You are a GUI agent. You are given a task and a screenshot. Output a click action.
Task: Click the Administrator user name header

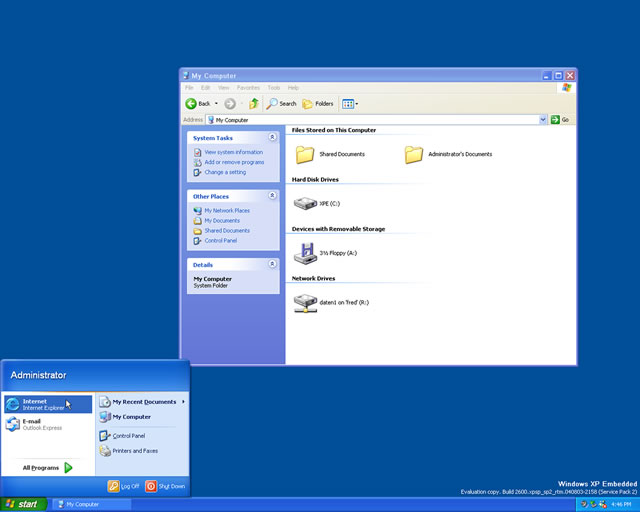[x=38, y=375]
